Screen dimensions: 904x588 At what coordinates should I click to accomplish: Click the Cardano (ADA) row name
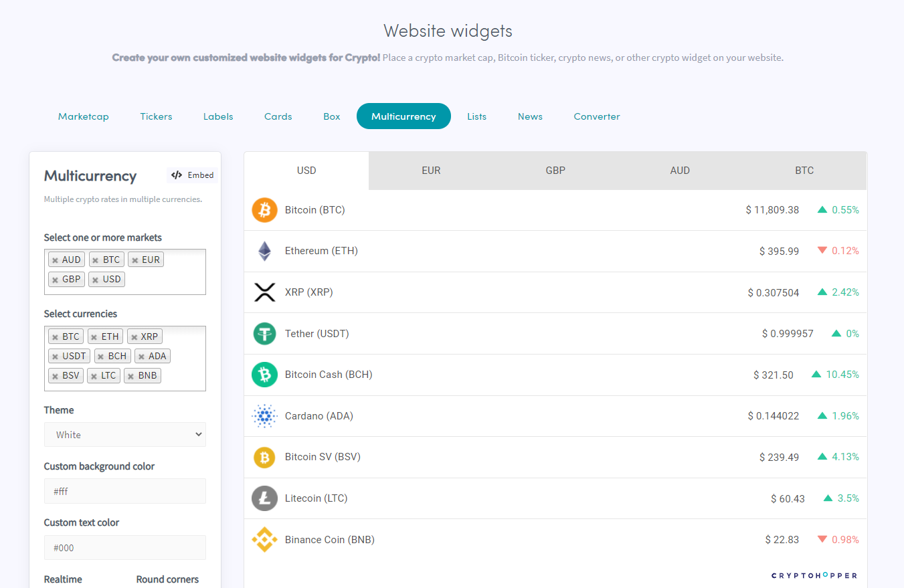click(x=319, y=416)
